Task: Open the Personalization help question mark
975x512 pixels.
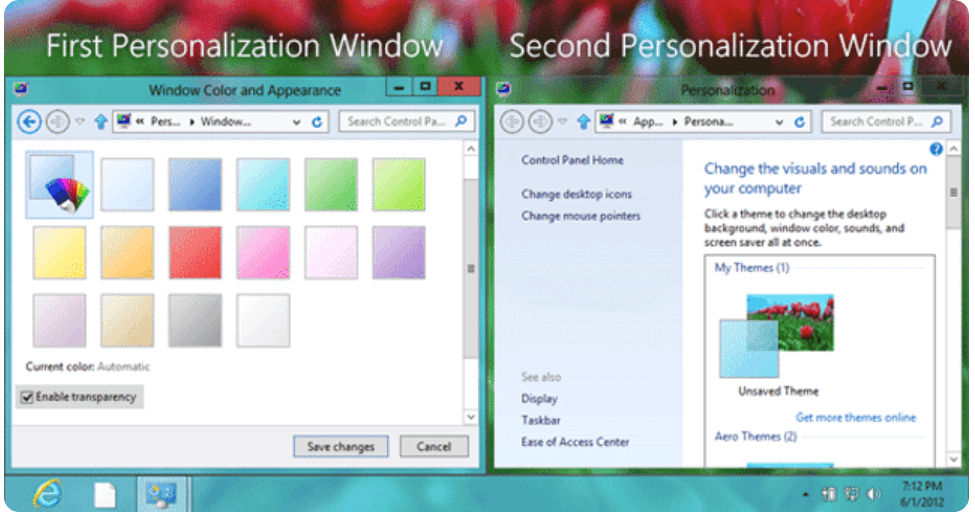Action: (936, 149)
